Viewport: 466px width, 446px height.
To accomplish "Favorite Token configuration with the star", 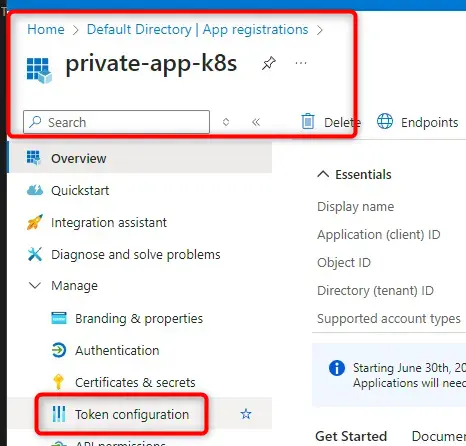I will (246, 414).
